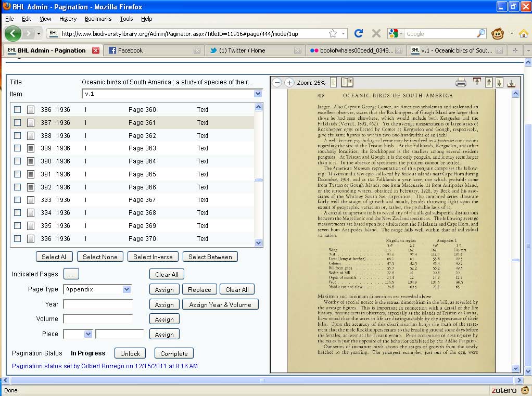Click the Select Inverse button
The width and height of the screenshot is (532, 396).
click(153, 257)
